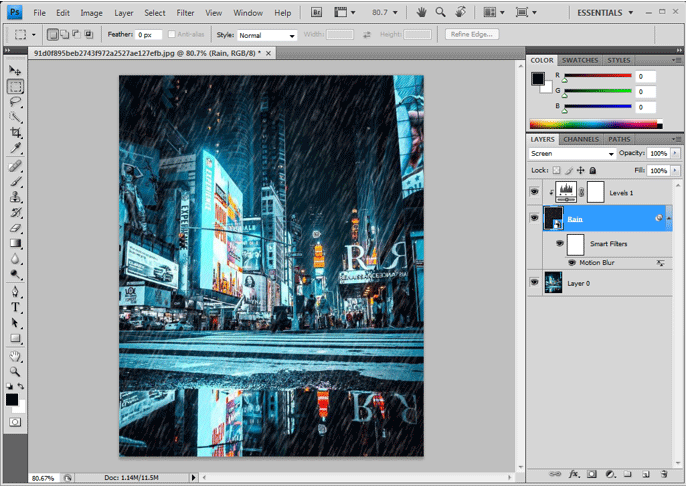
Task: Delete layer using trash icon
Action: (x=662, y=473)
